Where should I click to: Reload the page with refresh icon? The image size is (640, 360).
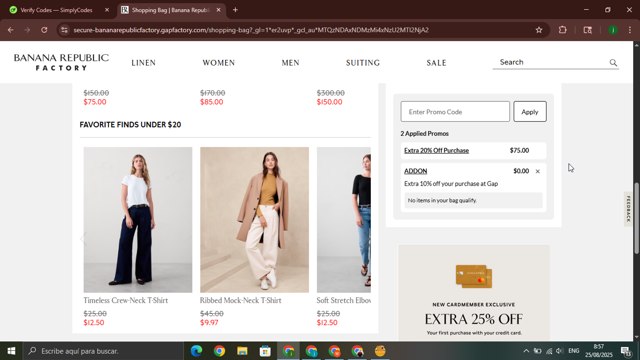pyautogui.click(x=44, y=30)
